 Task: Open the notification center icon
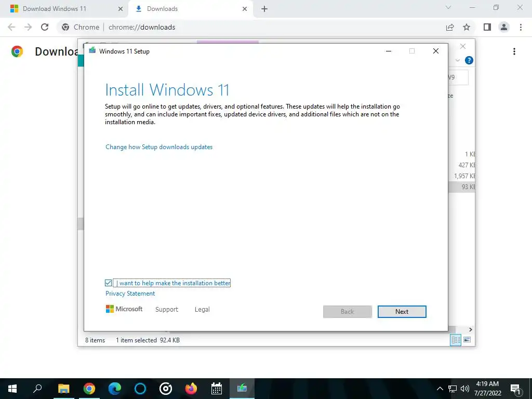pyautogui.click(x=515, y=389)
